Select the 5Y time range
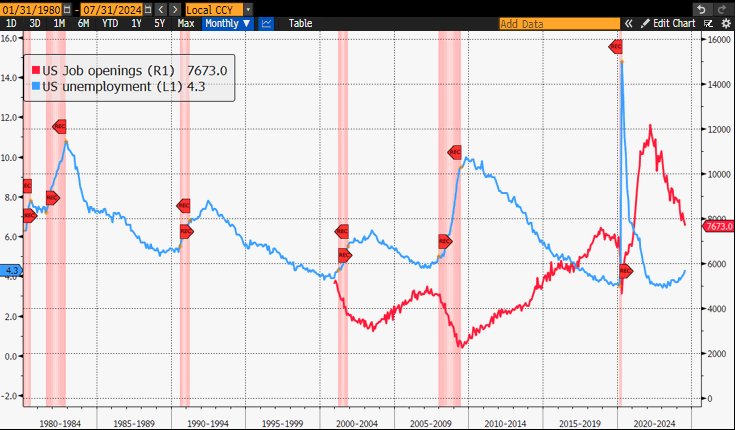The width and height of the screenshot is (736, 430). pyautogui.click(x=159, y=22)
